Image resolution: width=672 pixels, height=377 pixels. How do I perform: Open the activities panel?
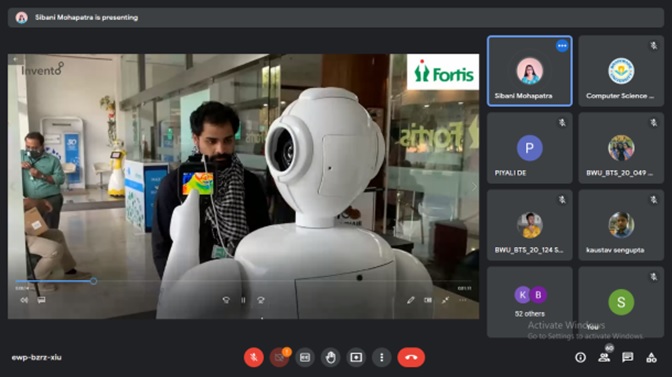point(651,357)
